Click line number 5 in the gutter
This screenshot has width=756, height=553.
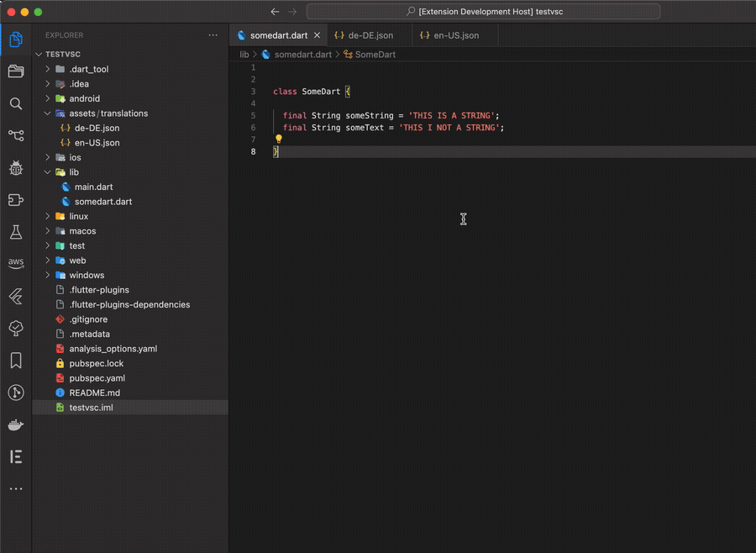point(253,116)
